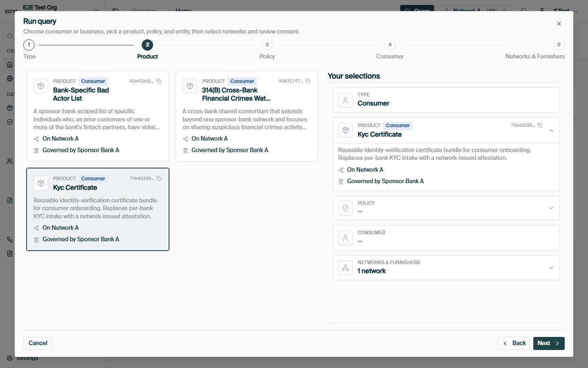Click '1 network' text in selections
The width and height of the screenshot is (588, 368).
pos(372,271)
